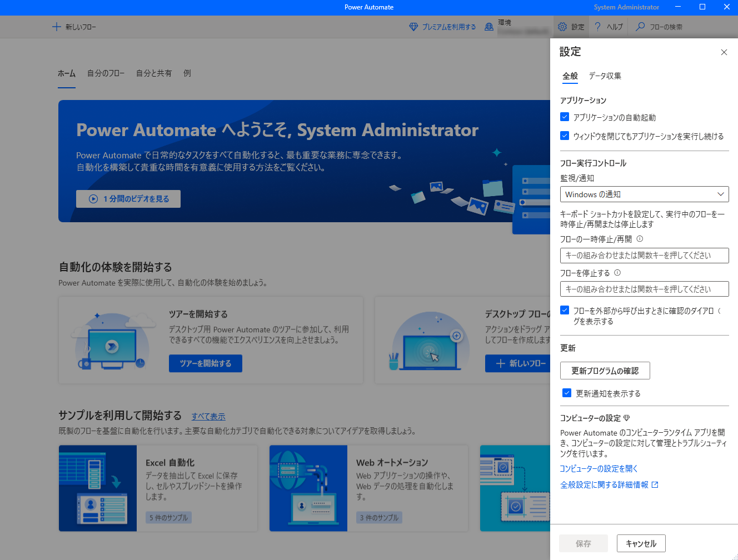Open 全般設定に関する詳細情報 link
Viewport: 738px width, 560px height.
605,485
